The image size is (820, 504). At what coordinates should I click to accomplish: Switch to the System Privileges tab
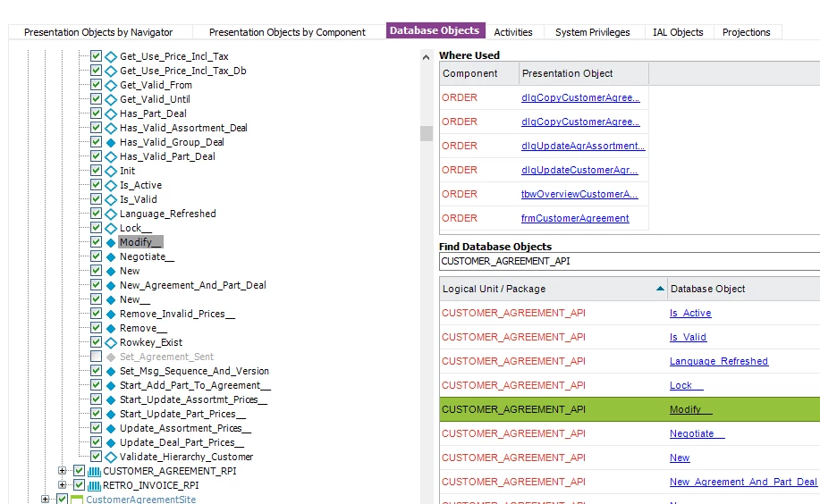592,32
